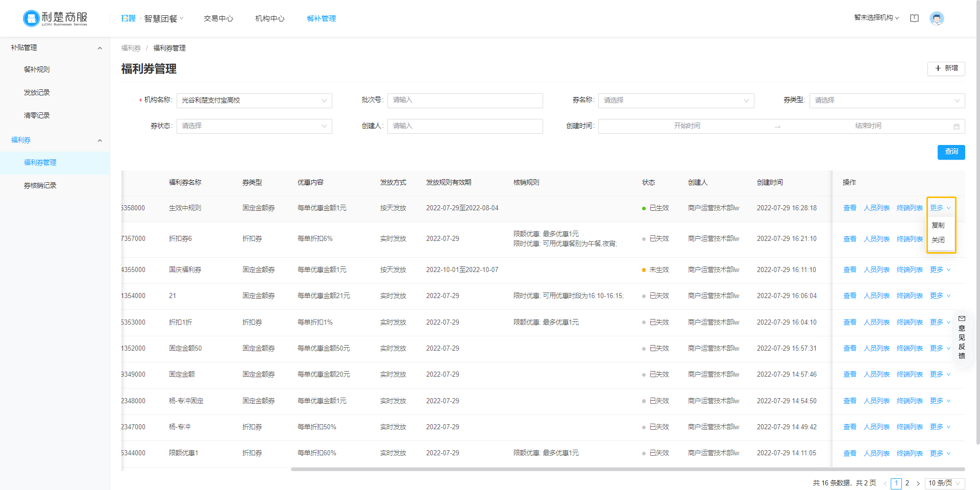Click the 利楚商服 logo
Viewport: 980px width, 490px height.
point(55,18)
